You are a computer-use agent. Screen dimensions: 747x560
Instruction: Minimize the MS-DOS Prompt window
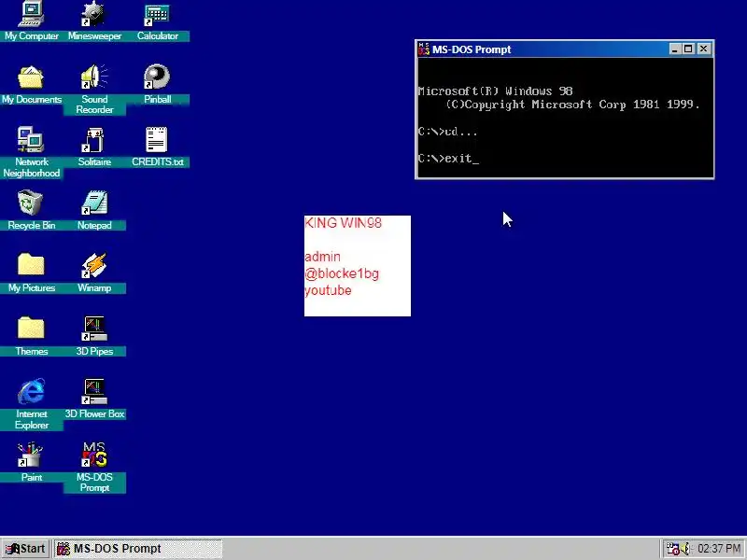point(674,49)
